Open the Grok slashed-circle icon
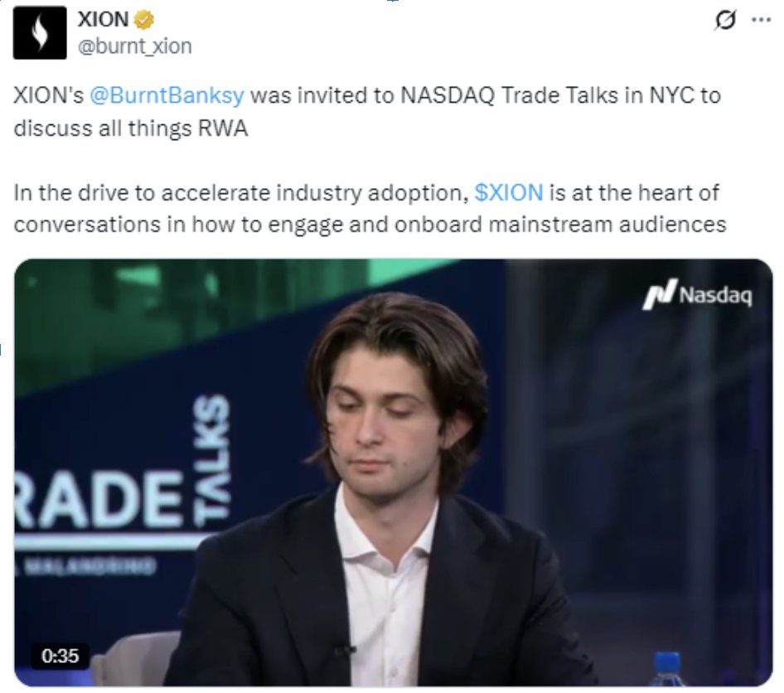The width and height of the screenshot is (784, 693). (725, 20)
